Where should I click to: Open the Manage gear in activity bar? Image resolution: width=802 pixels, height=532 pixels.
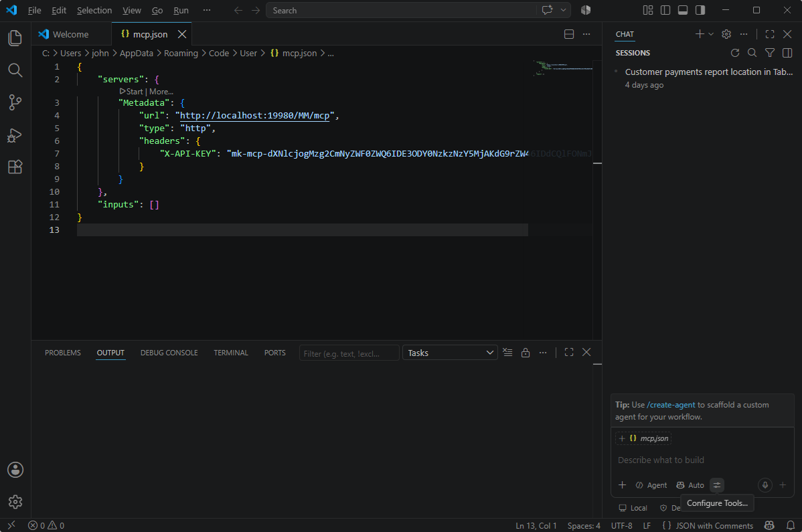[x=15, y=502]
